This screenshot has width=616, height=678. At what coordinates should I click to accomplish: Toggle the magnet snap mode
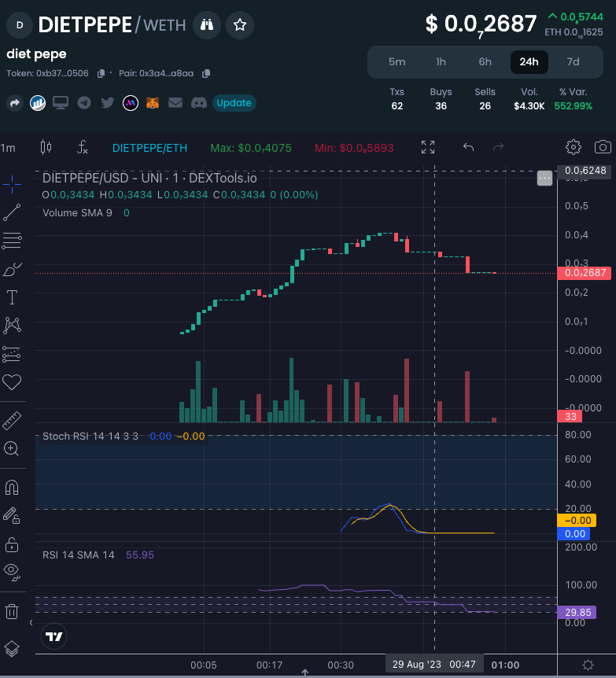click(x=12, y=488)
